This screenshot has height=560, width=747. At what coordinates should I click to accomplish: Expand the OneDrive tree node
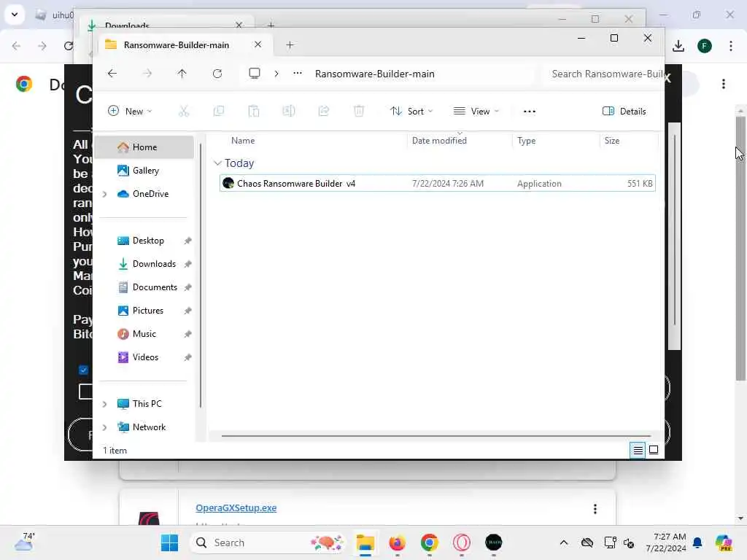pos(105,194)
